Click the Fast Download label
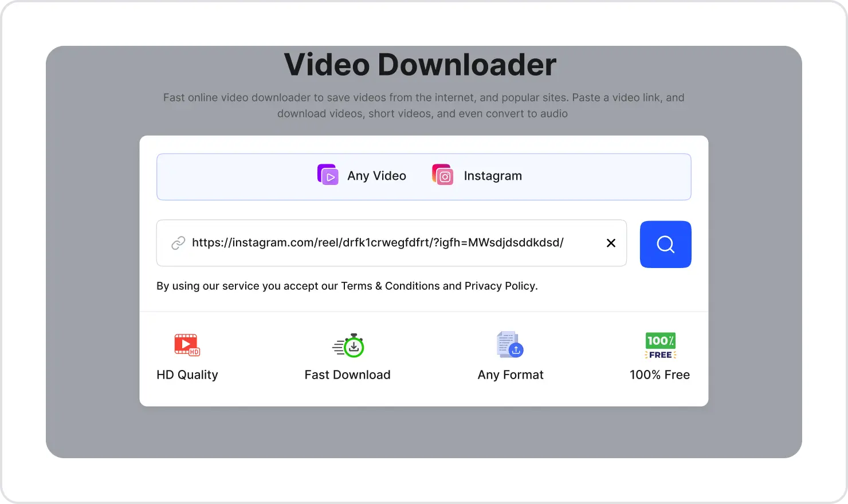 (x=347, y=375)
